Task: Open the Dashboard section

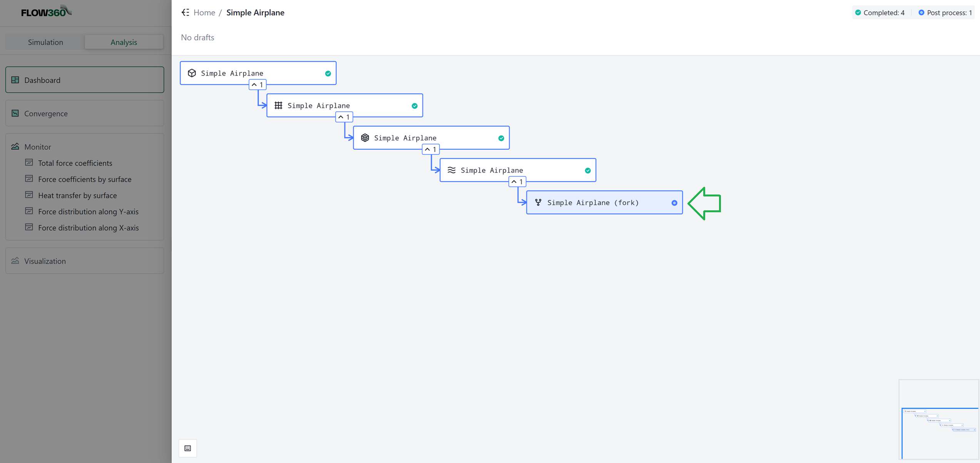Action: click(85, 80)
